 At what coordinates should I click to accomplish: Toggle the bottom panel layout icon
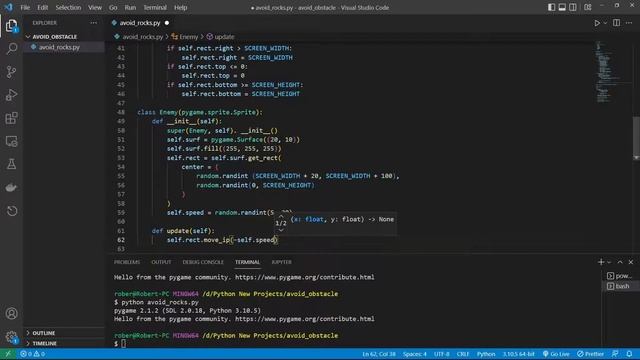pyautogui.click(x=562, y=7)
